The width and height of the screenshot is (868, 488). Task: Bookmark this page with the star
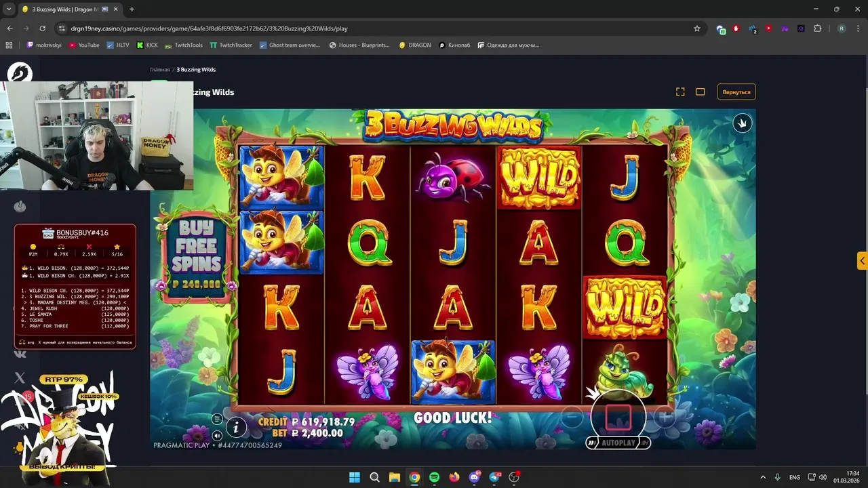696,28
